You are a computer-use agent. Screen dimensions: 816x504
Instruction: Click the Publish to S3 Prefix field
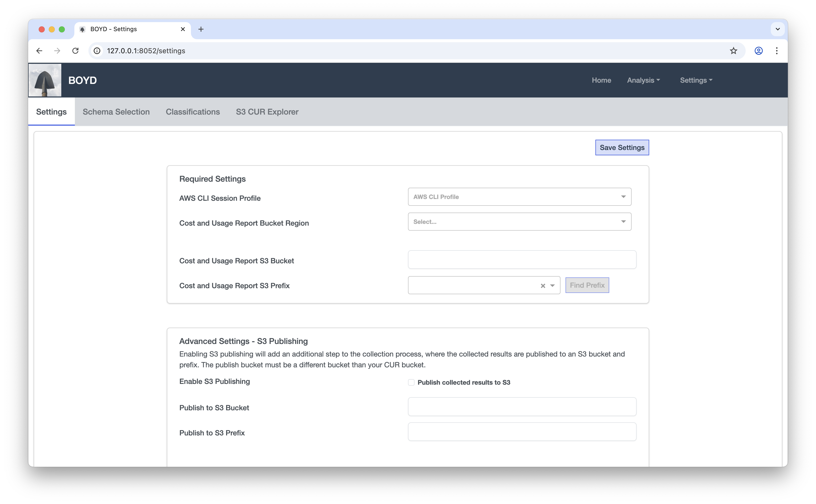coord(522,432)
